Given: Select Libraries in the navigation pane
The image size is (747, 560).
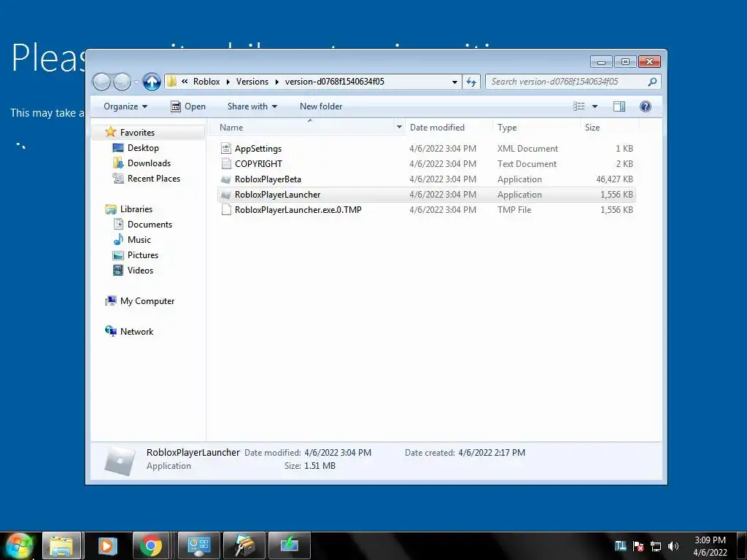Looking at the screenshot, I should (136, 209).
